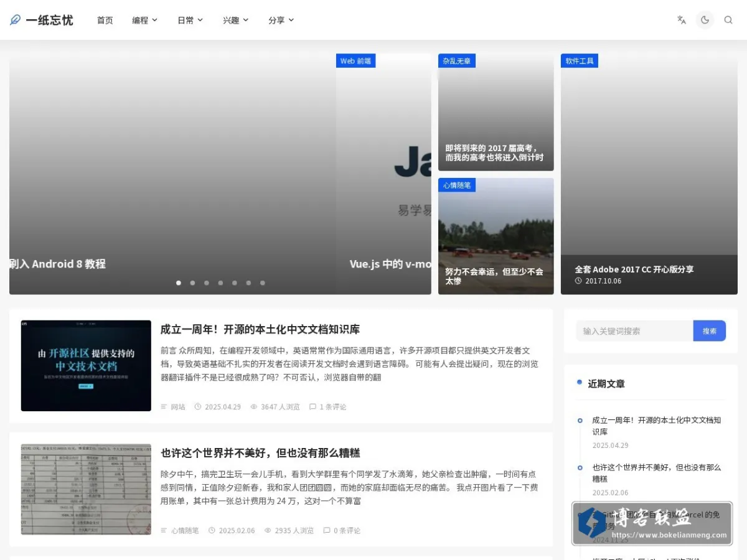The width and height of the screenshot is (747, 560).
Task: Jump to the second carousel slide dot
Action: [192, 282]
